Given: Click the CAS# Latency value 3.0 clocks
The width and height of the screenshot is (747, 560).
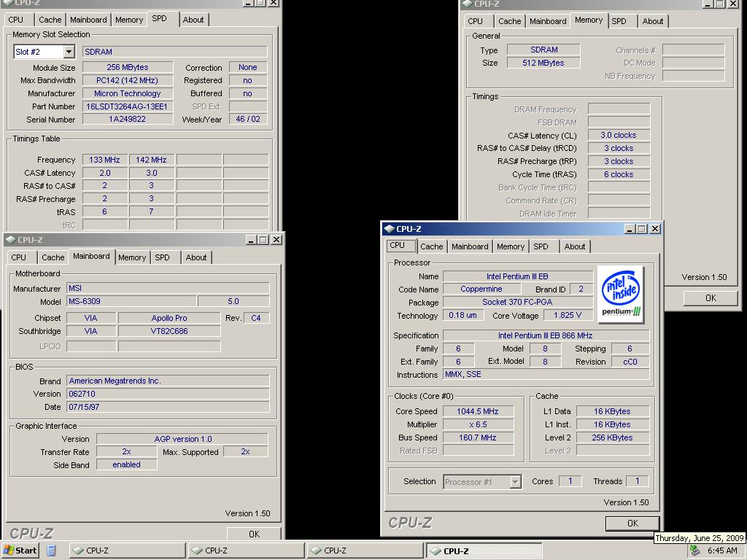Looking at the screenshot, I should [x=619, y=135].
